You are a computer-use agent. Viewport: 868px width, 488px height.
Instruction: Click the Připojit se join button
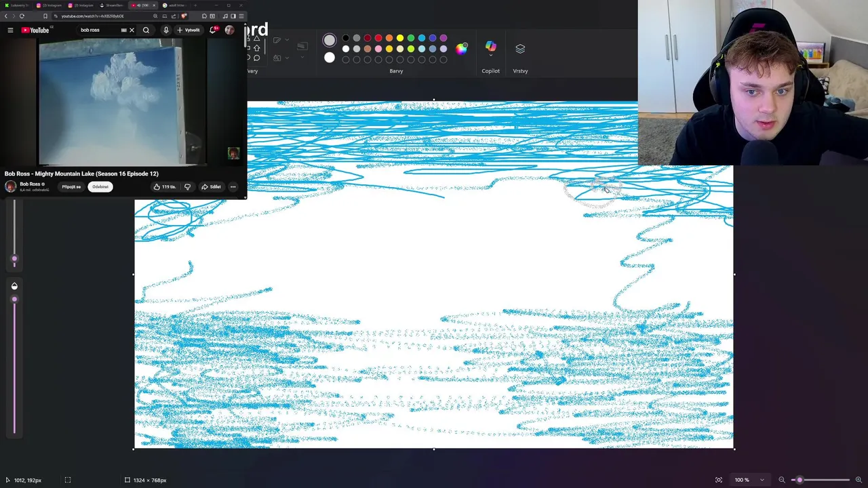click(x=71, y=186)
